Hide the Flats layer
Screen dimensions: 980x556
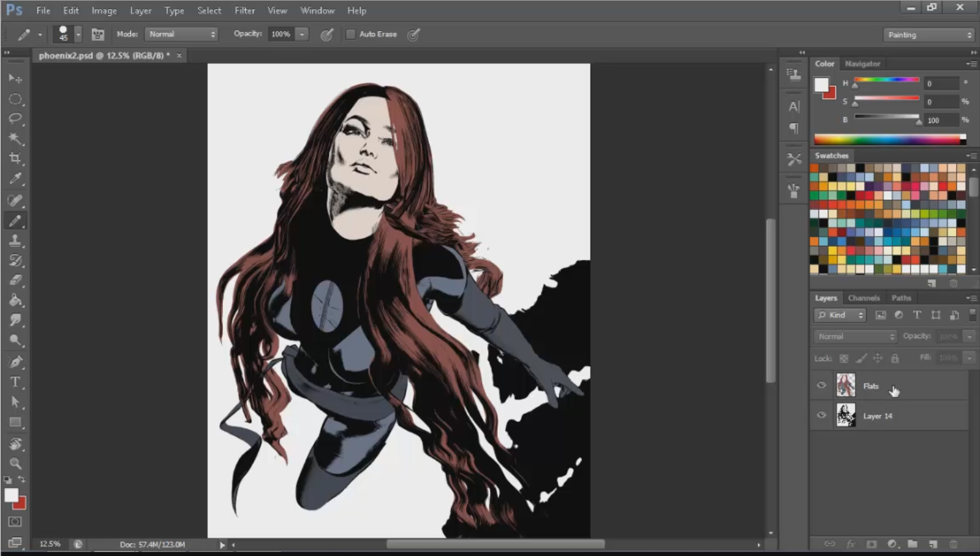coord(821,386)
